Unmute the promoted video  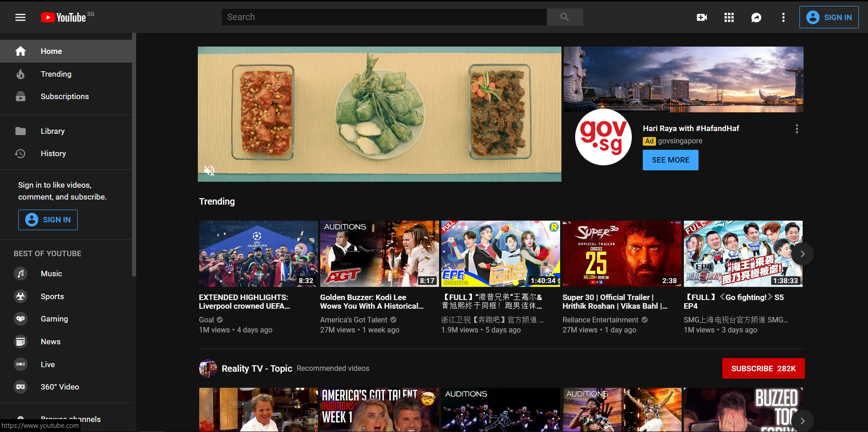tap(209, 171)
